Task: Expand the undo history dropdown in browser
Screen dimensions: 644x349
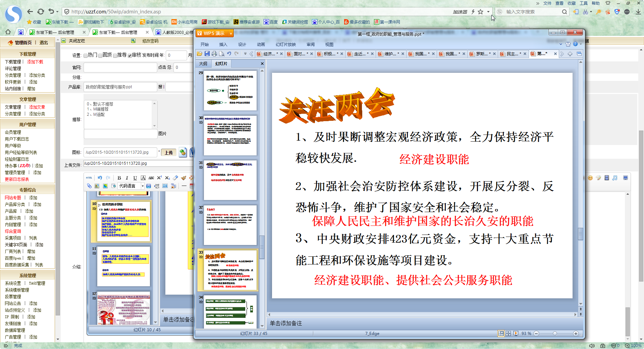Action: (x=57, y=12)
